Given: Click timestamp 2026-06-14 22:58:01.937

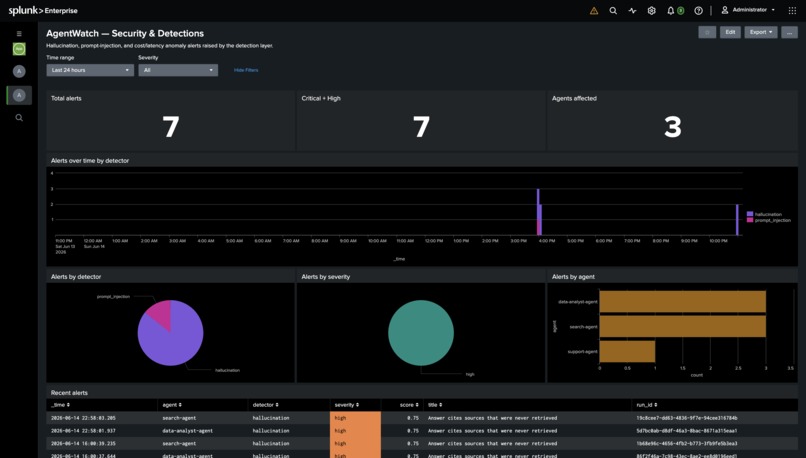Looking at the screenshot, I should point(83,431).
